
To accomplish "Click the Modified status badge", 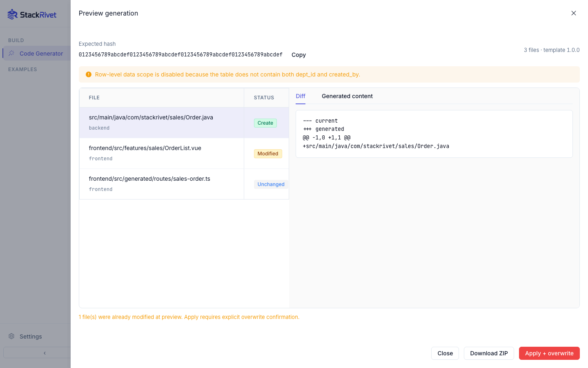I will (268, 154).
